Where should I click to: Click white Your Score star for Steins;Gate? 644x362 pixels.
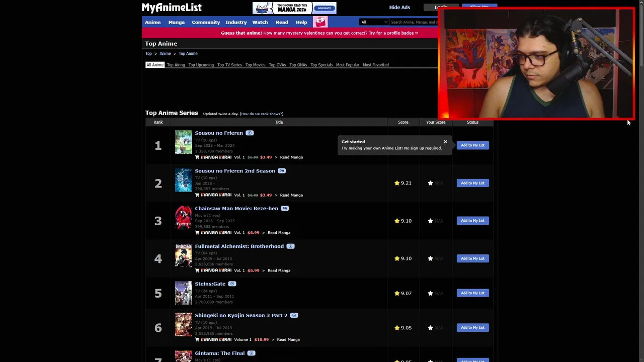(x=430, y=293)
